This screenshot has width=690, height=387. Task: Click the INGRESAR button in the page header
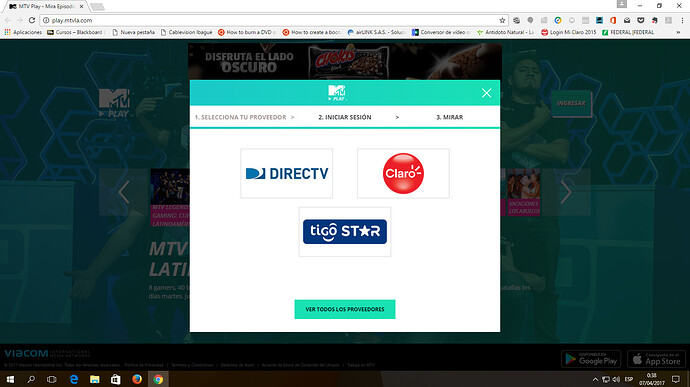point(571,103)
